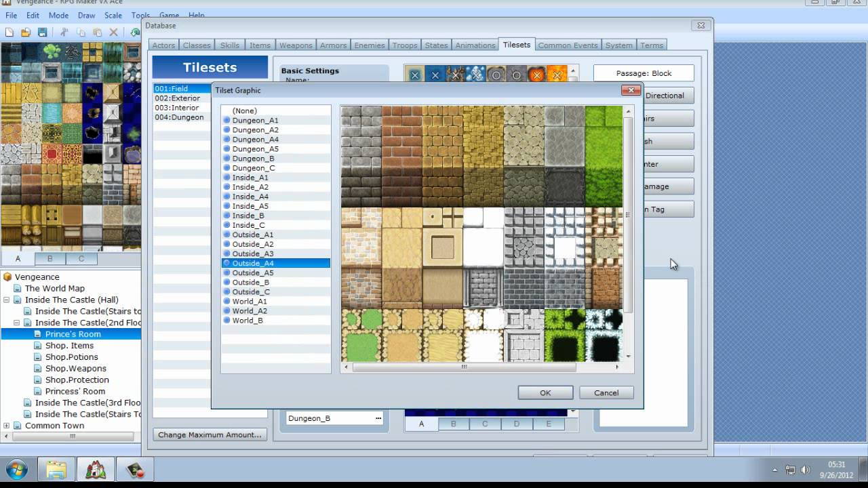Open the File menu
Viewport: 868px width, 488px height.
(12, 15)
